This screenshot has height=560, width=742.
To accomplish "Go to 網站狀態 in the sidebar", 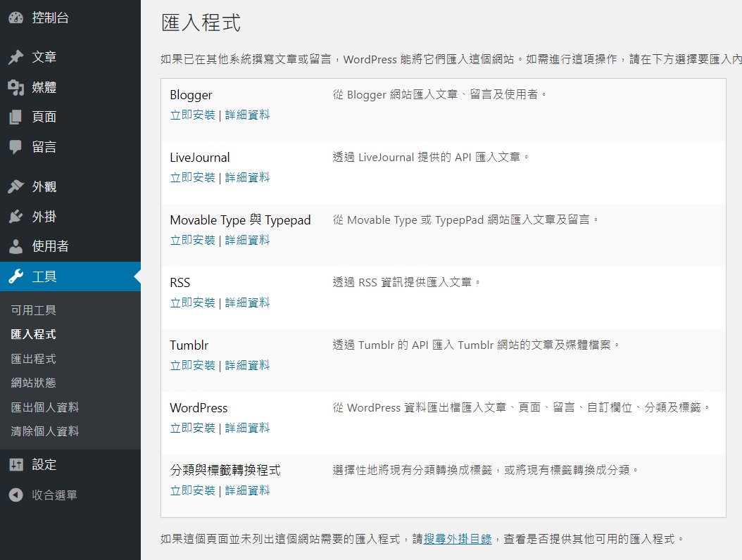I will tap(32, 383).
